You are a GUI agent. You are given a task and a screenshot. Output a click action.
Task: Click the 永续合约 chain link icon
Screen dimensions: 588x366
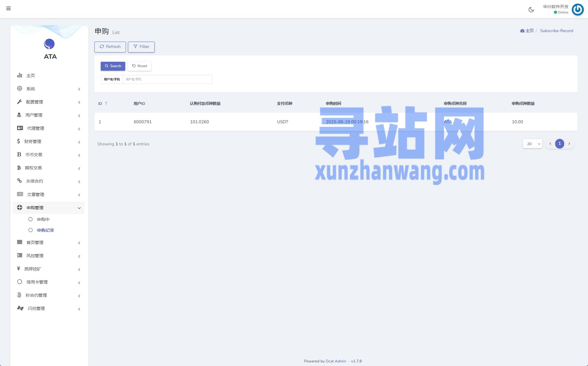[19, 181]
